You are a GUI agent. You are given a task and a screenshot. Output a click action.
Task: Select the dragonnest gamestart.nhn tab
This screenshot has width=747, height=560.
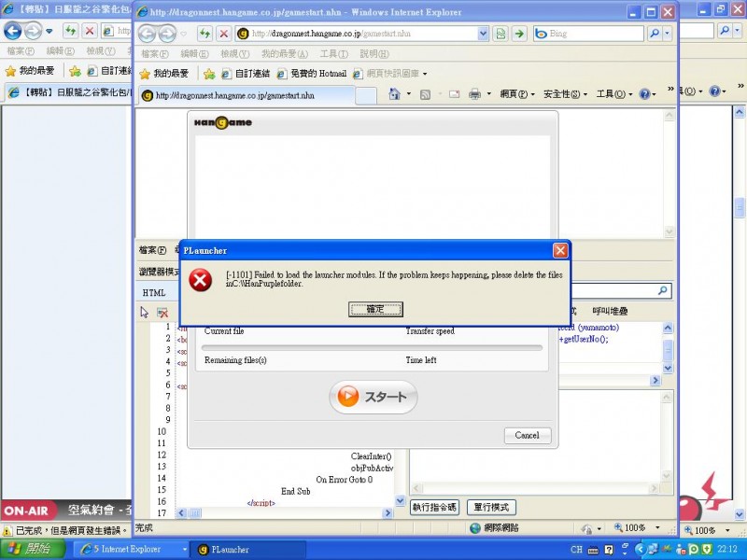click(247, 95)
